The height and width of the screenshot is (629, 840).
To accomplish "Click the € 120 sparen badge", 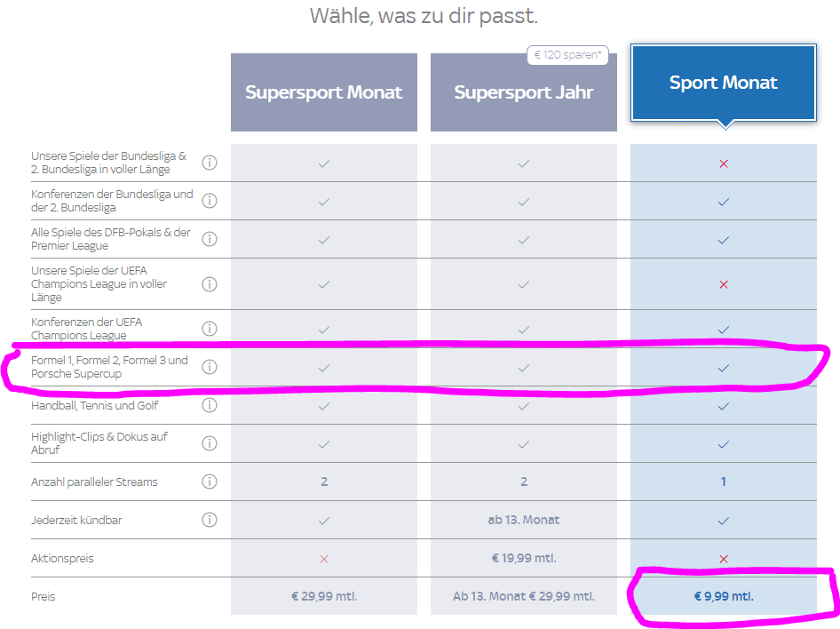I will (568, 55).
